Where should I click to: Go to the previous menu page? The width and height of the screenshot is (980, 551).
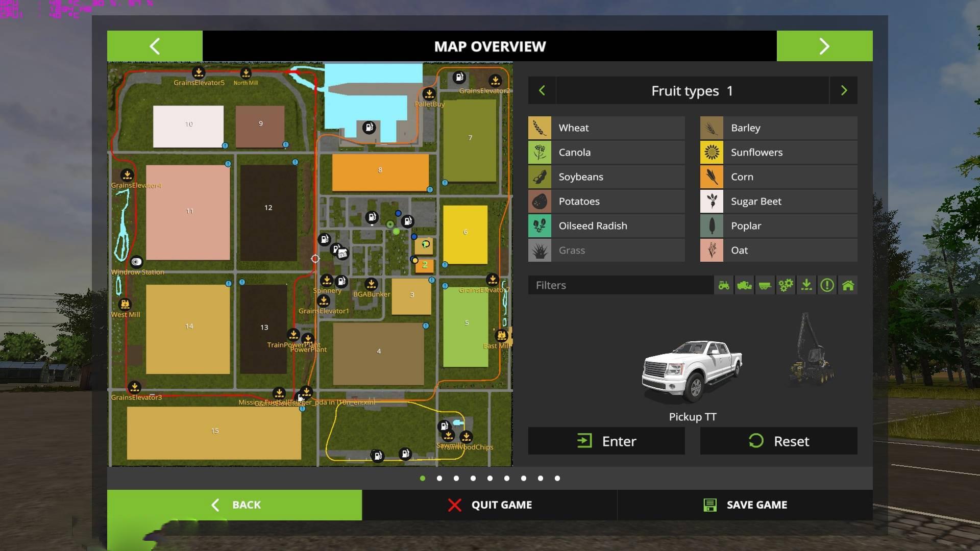click(155, 46)
